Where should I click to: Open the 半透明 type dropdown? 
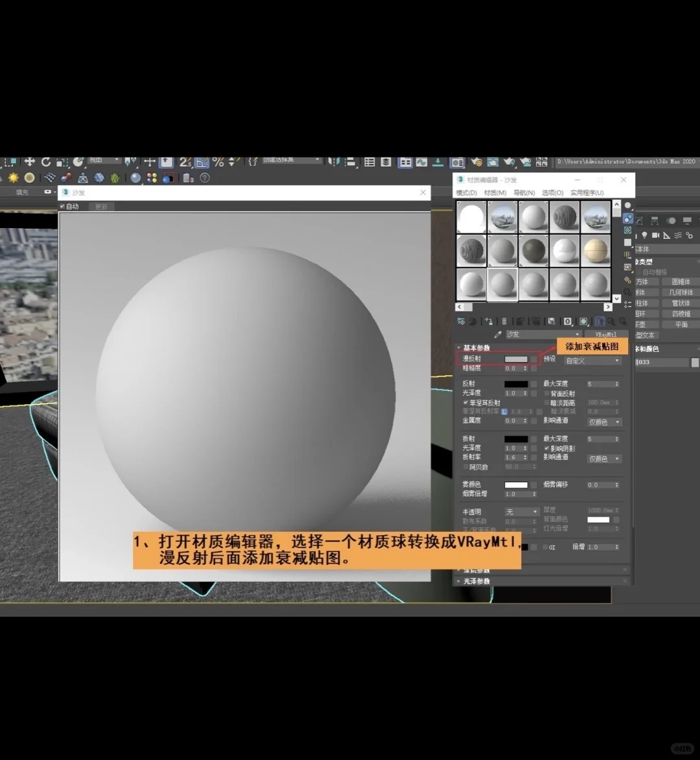pos(522,512)
